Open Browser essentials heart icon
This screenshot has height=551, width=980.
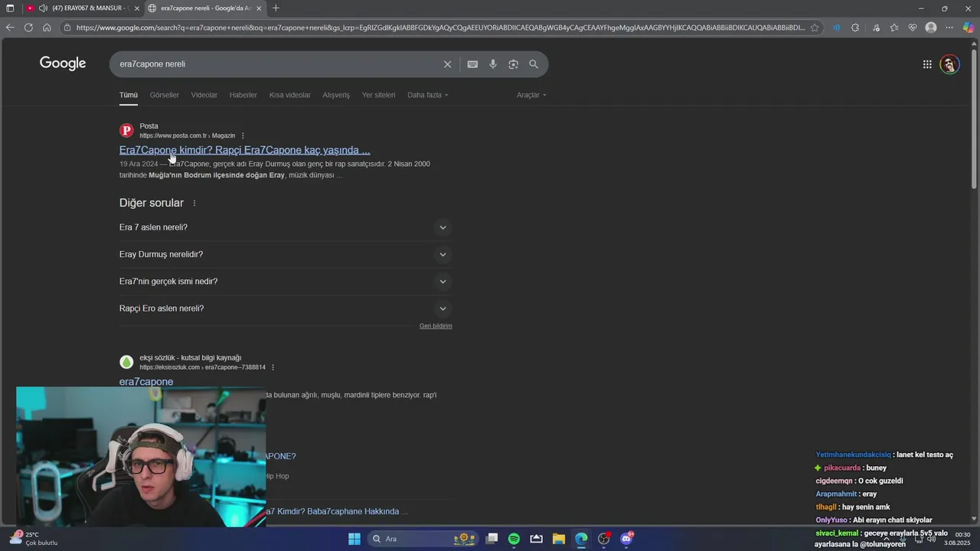click(913, 28)
